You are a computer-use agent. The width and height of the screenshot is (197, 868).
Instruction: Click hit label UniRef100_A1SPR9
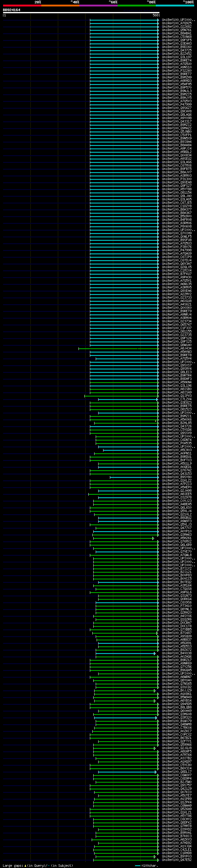176,799
